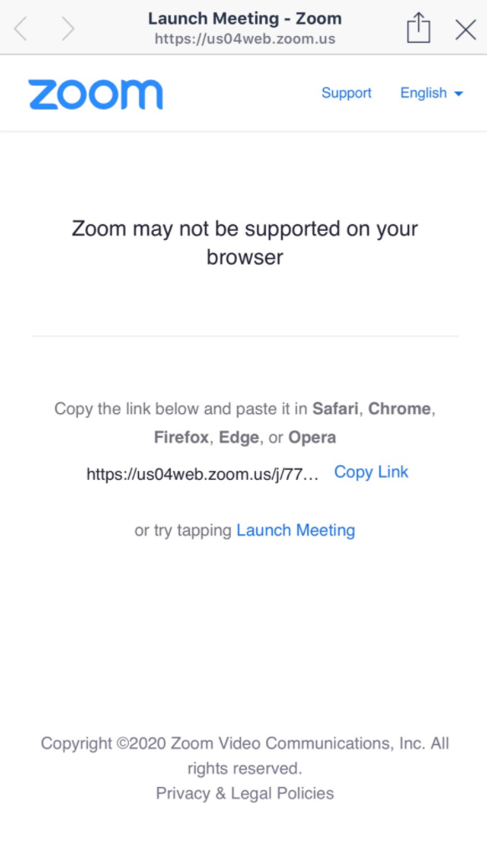Screen dimensions: 487x868
Task: Click the word Safari in instructions
Action: click(x=336, y=409)
